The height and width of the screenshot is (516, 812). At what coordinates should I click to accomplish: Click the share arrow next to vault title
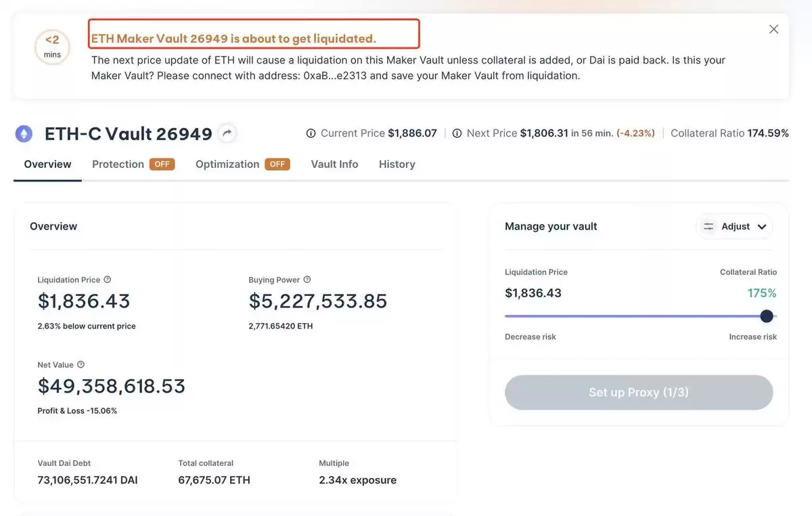tap(228, 133)
